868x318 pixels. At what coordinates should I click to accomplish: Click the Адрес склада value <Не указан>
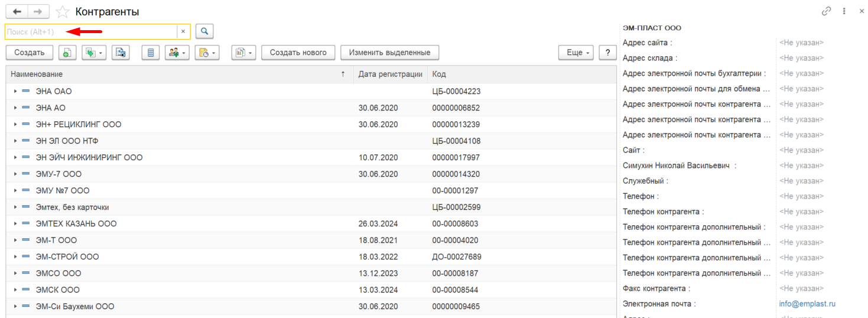tap(801, 58)
